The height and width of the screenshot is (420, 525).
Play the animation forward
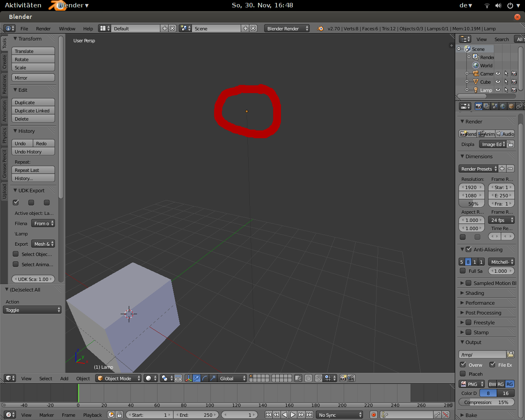(293, 415)
